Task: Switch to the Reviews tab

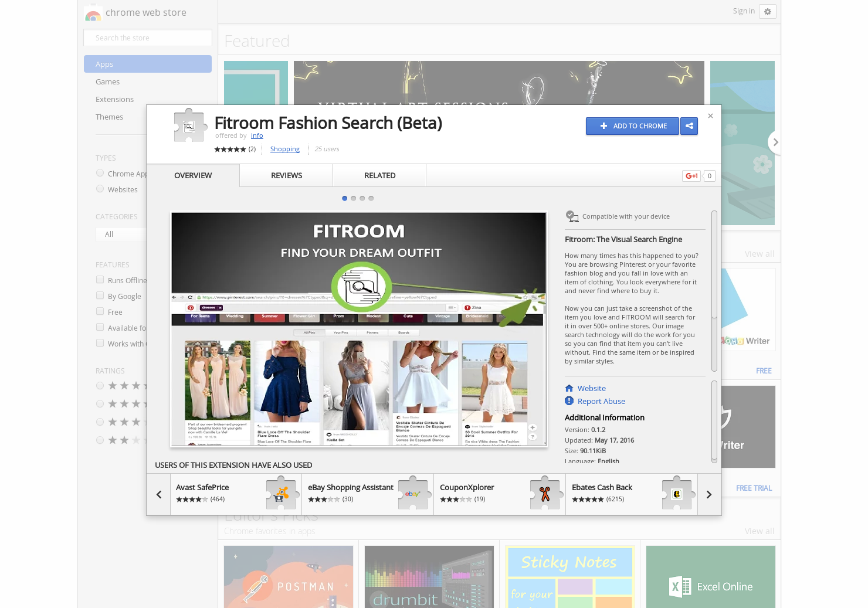Action: click(286, 175)
